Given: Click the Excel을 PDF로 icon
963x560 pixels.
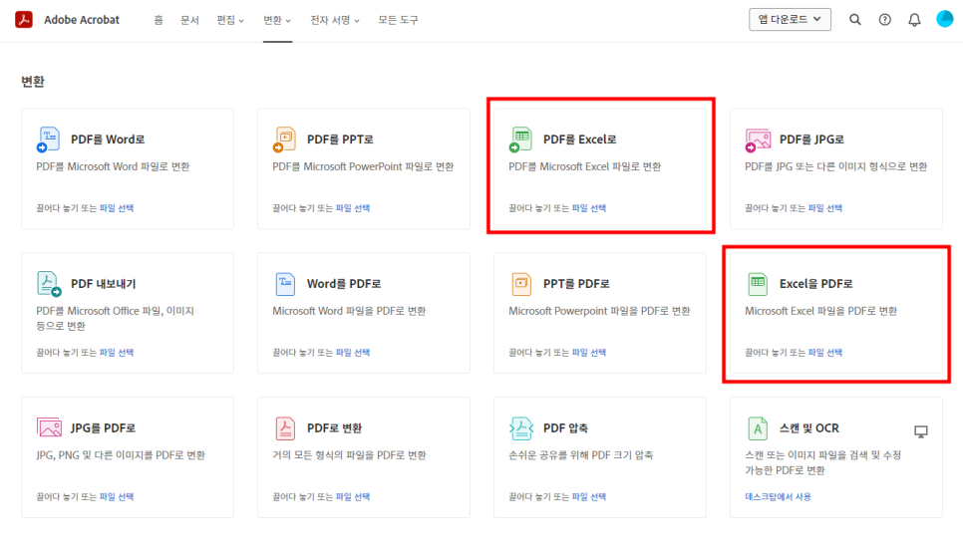Looking at the screenshot, I should tap(758, 284).
